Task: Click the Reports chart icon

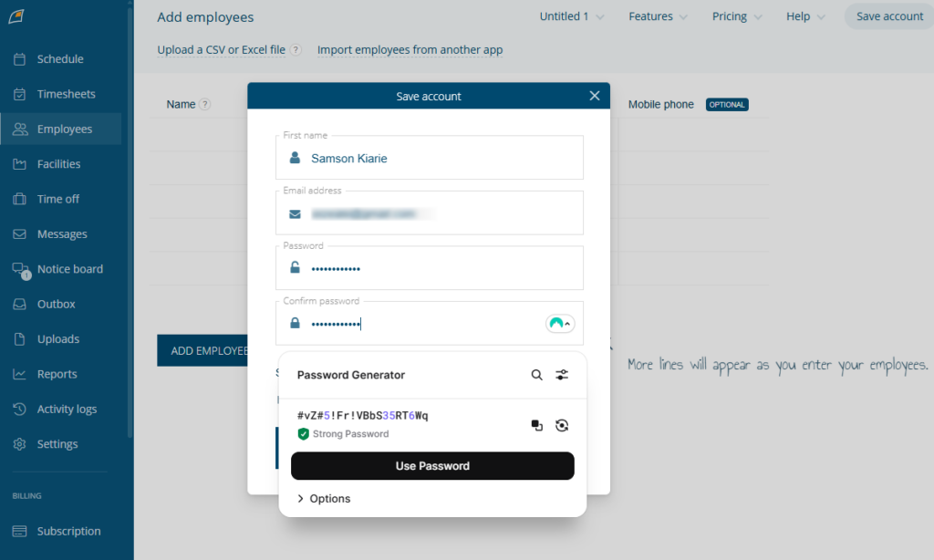Action: tap(20, 374)
